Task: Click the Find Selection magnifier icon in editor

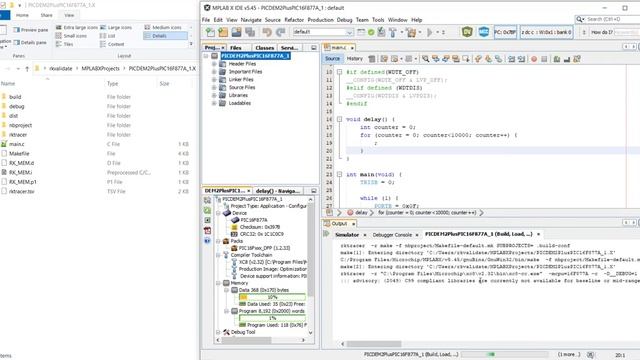Action: pyautogui.click(x=425, y=59)
